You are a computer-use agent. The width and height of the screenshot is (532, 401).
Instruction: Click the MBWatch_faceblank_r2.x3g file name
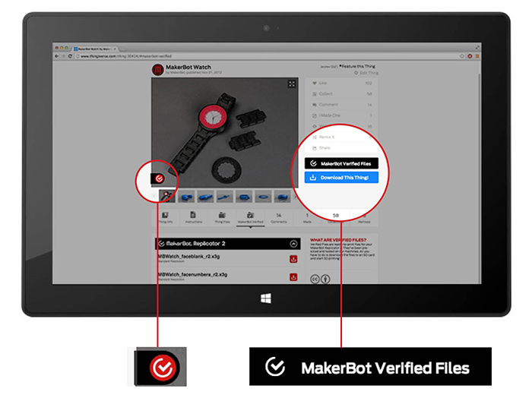pos(189,257)
